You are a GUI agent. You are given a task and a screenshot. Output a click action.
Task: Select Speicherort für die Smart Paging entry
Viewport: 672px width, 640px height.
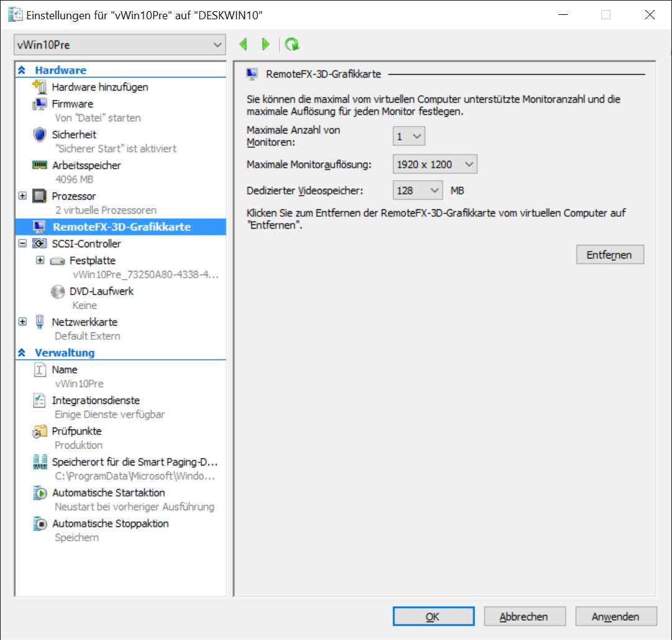pyautogui.click(x=135, y=462)
